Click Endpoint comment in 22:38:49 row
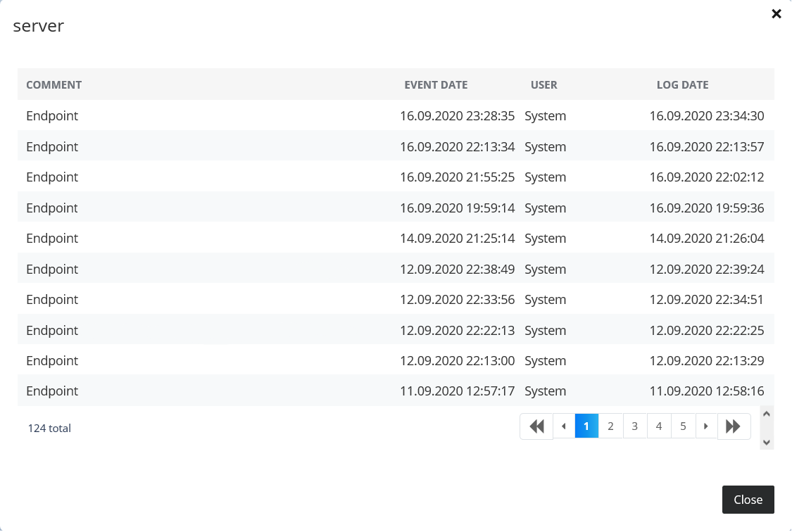This screenshot has width=792, height=532. (x=52, y=269)
